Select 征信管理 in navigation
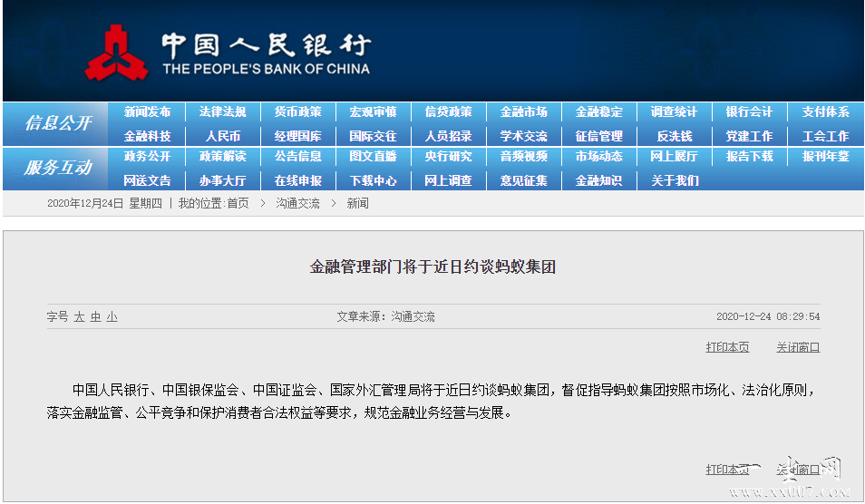Viewport: 865px width, 504px height. click(x=599, y=136)
